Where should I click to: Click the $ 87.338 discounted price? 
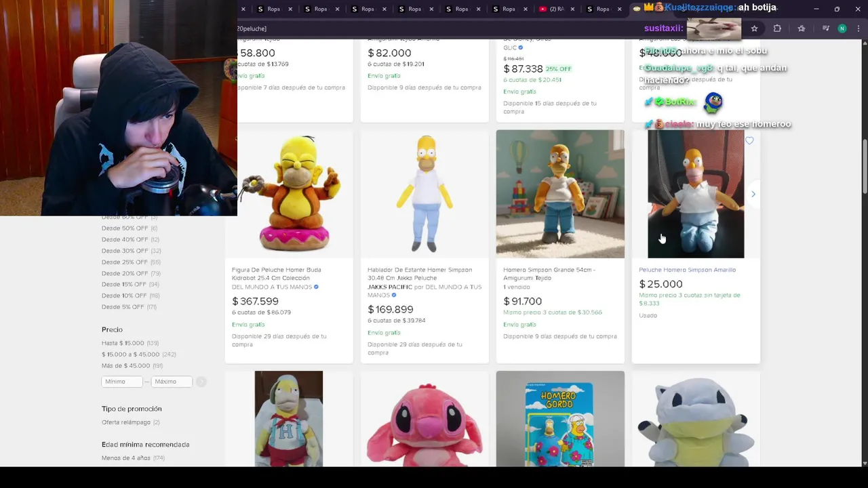pos(523,69)
